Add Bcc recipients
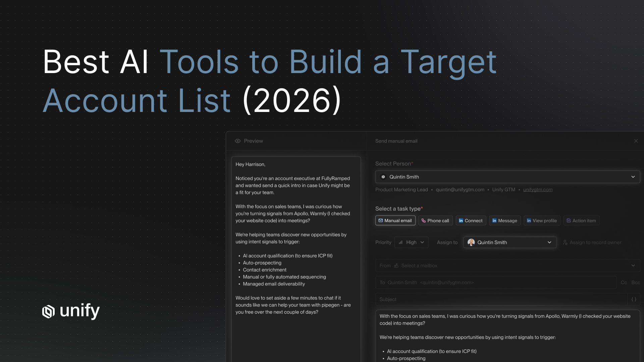 [x=636, y=283]
